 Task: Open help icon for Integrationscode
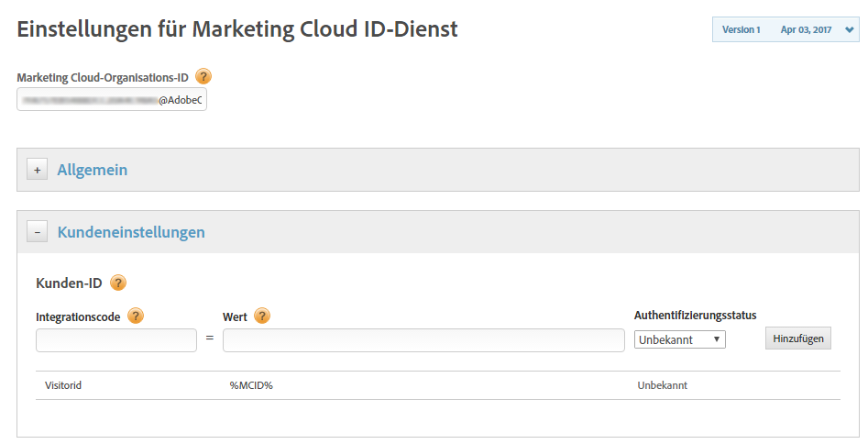[136, 316]
